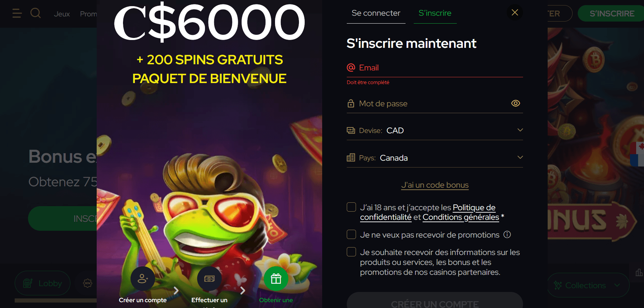Expand the Pays Canada country dropdown
The width and height of the screenshot is (644, 308).
coord(435,158)
